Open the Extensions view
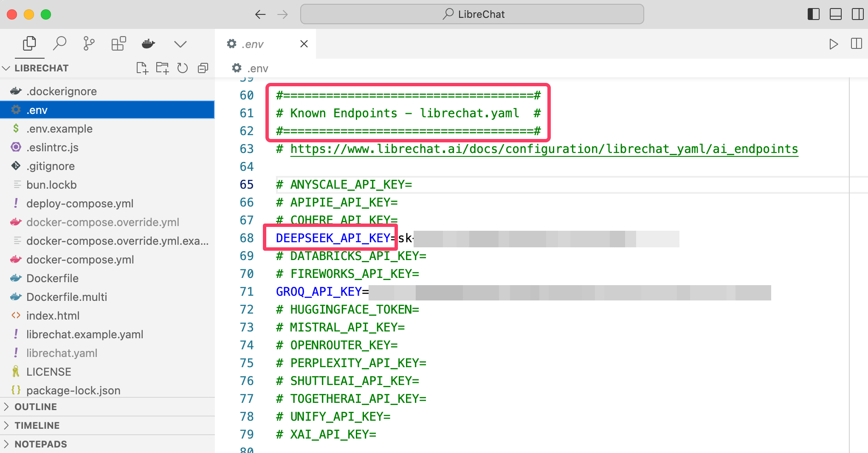 118,43
